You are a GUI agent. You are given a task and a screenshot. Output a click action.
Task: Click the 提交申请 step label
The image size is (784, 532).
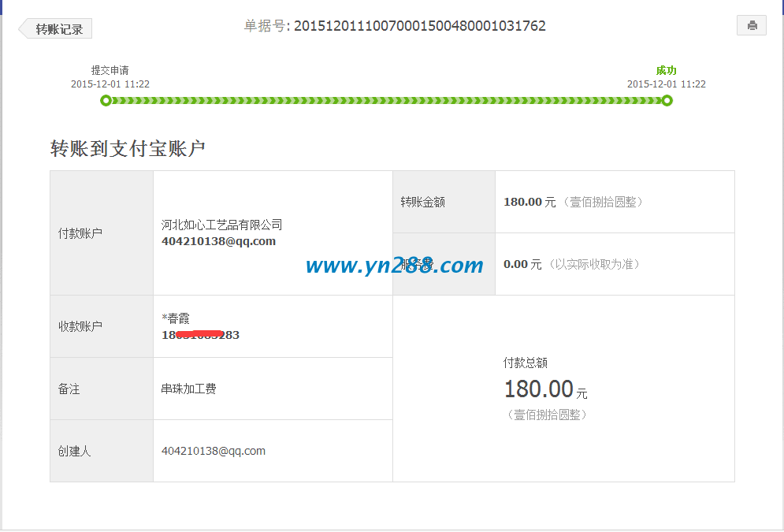pos(110,70)
